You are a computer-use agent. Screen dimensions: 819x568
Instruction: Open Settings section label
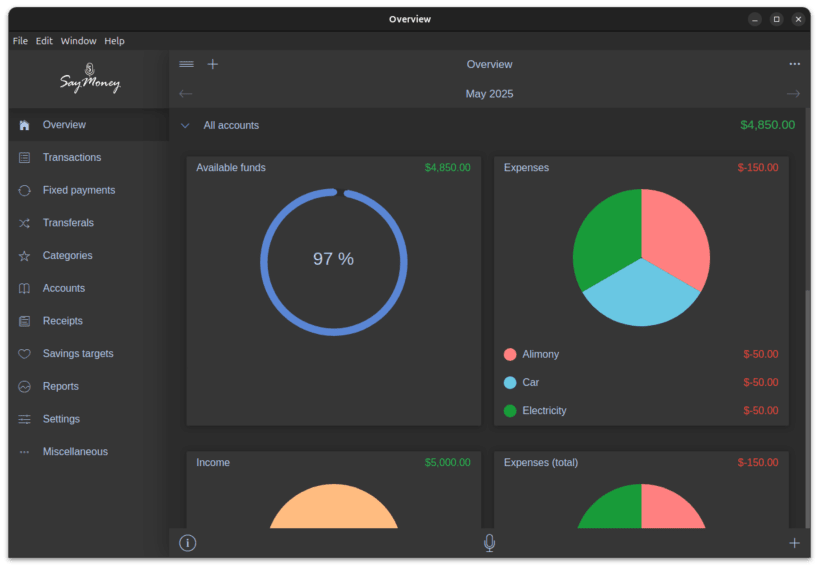61,419
